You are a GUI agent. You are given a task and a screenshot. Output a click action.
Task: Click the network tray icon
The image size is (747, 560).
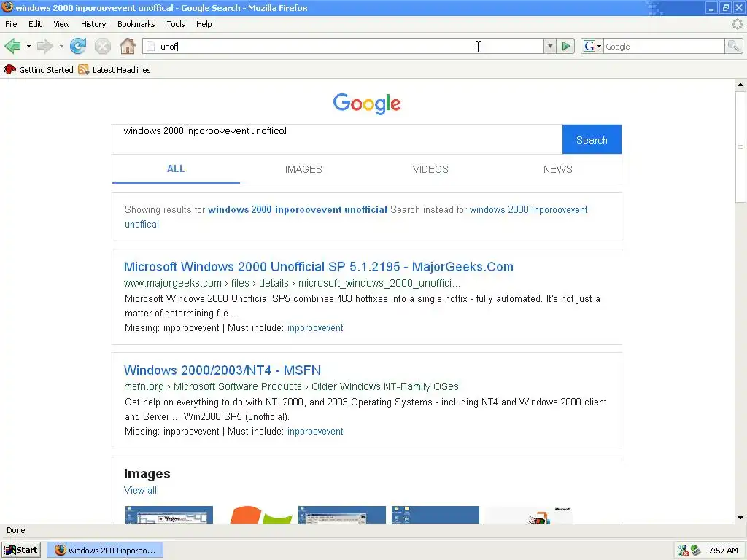pyautogui.click(x=683, y=551)
